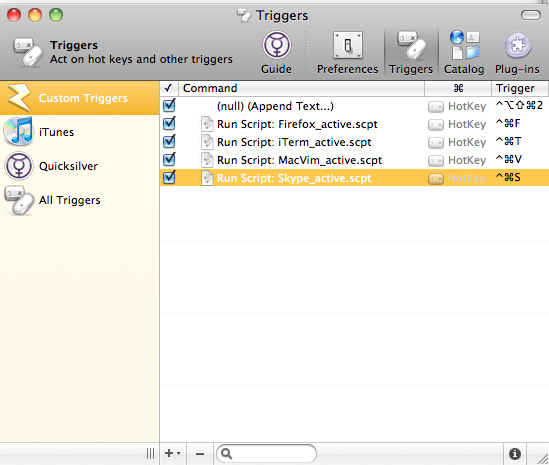Image resolution: width=549 pixels, height=465 pixels.
Task: Click script file icon for iTerm_active.scpt
Action: pyautogui.click(x=207, y=142)
